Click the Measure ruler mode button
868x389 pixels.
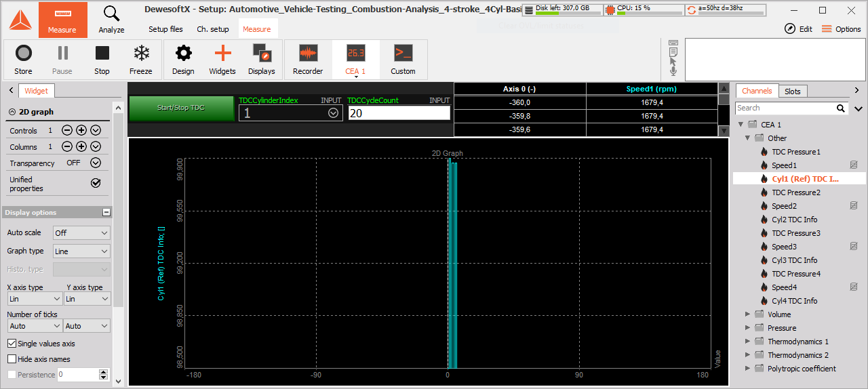62,20
